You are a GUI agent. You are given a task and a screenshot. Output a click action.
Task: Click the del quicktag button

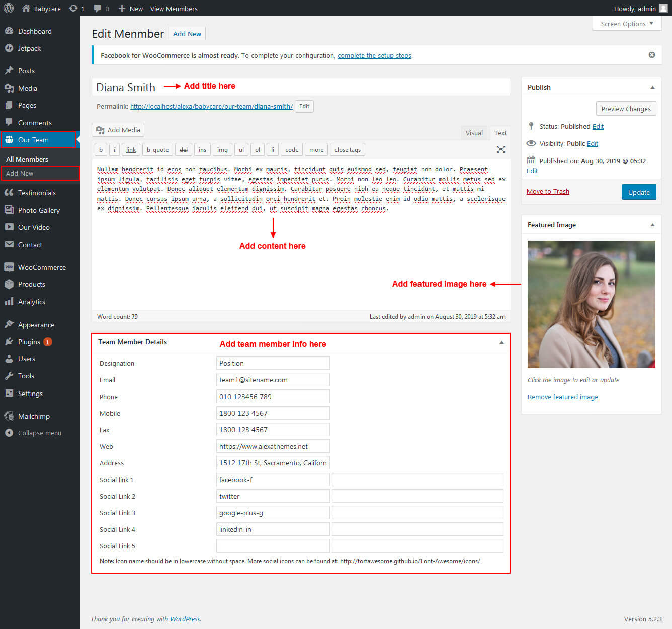pyautogui.click(x=184, y=149)
